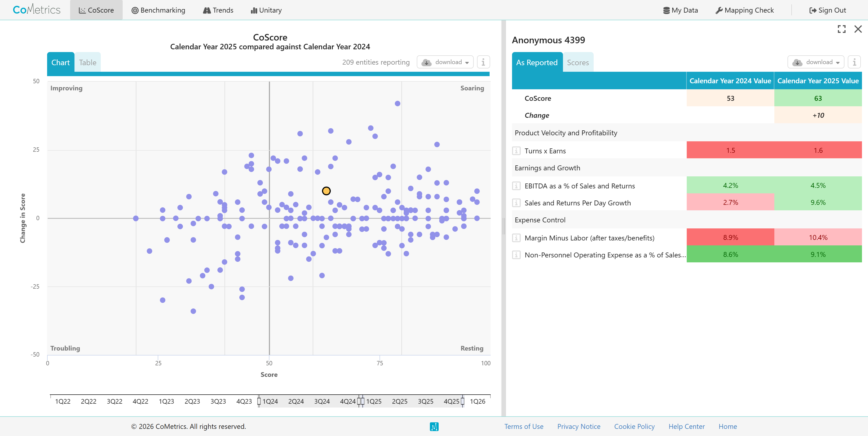Open My Data
Screen dimensions: 868x436
[x=681, y=10]
